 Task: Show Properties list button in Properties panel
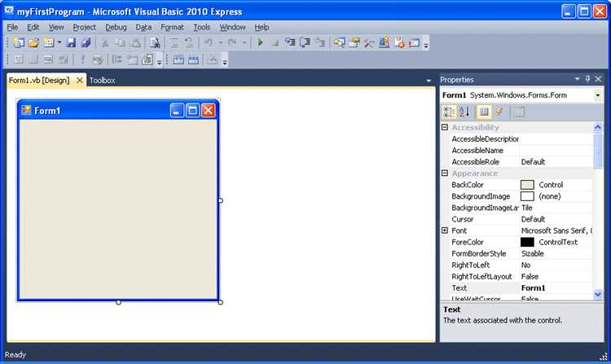coord(484,112)
